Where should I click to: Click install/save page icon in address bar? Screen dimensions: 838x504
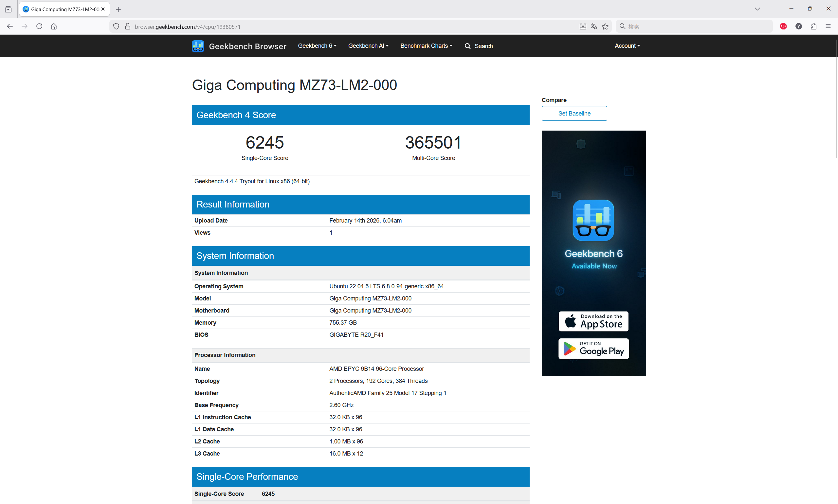pos(583,27)
